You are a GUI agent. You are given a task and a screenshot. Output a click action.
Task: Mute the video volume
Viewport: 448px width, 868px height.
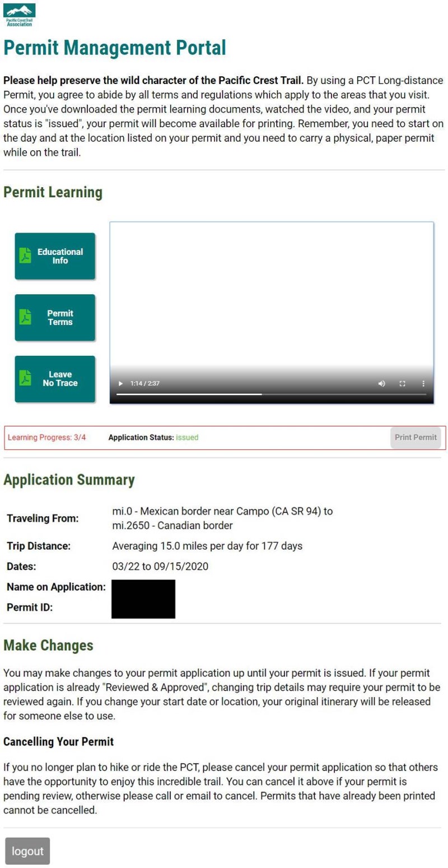pos(382,383)
